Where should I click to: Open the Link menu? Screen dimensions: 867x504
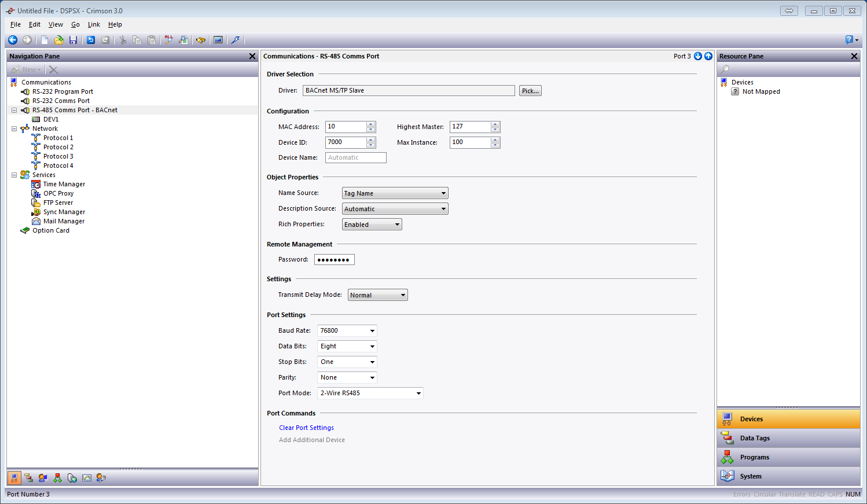pyautogui.click(x=94, y=24)
